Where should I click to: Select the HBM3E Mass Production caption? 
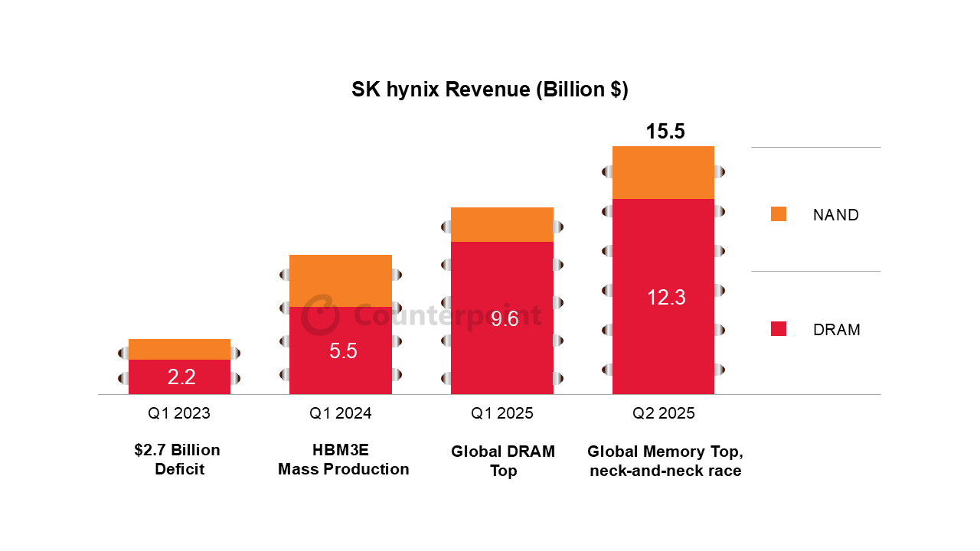(x=343, y=459)
